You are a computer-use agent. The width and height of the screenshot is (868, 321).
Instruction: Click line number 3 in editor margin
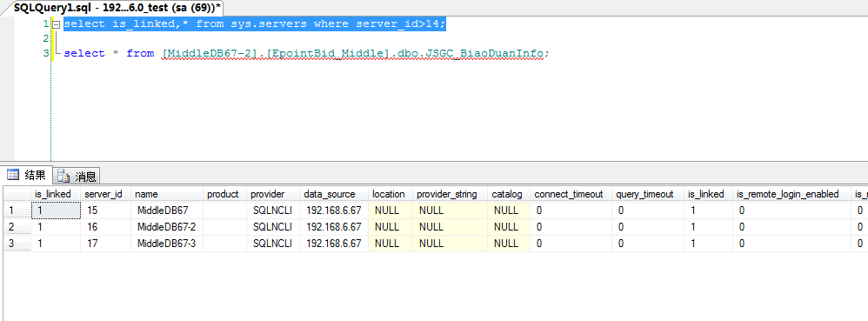45,53
